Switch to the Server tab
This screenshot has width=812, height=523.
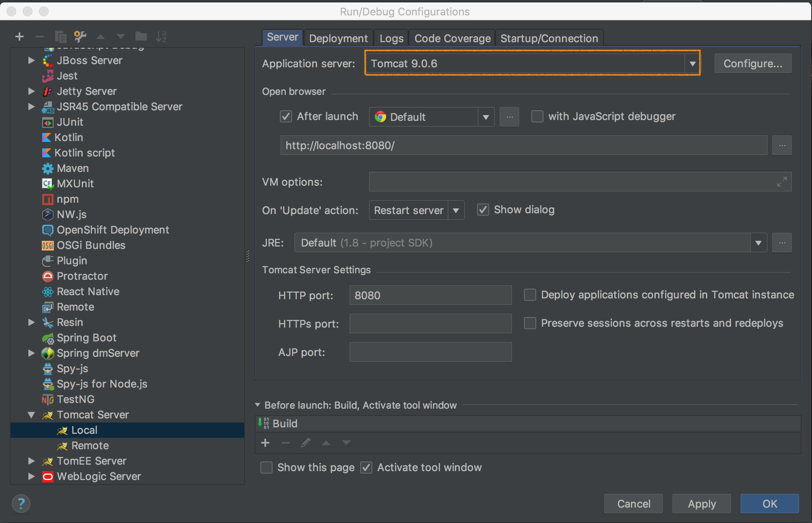tap(282, 37)
